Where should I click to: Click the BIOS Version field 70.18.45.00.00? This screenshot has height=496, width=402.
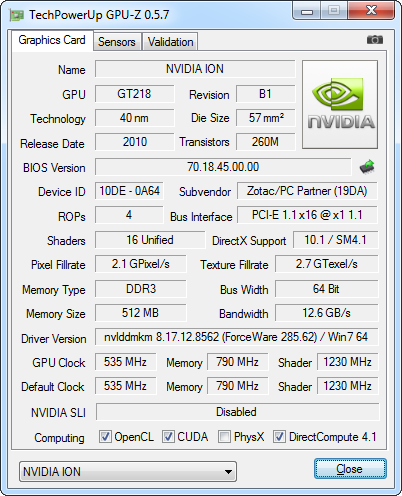click(x=223, y=167)
